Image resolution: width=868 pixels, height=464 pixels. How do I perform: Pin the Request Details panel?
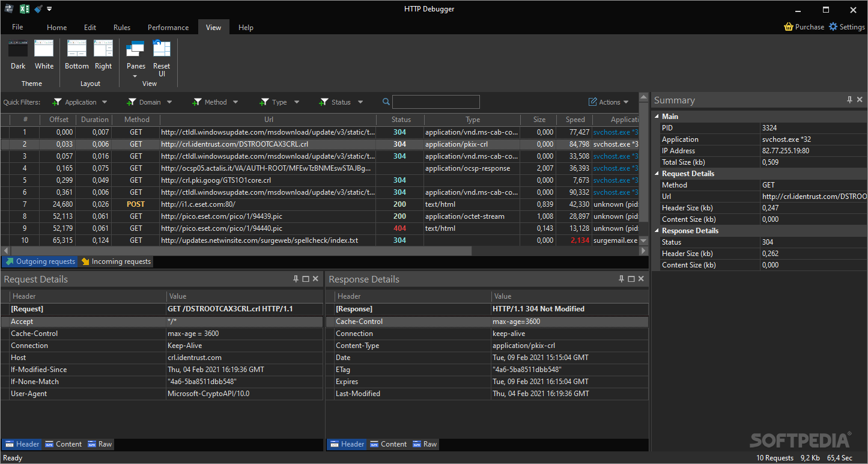pyautogui.click(x=296, y=279)
